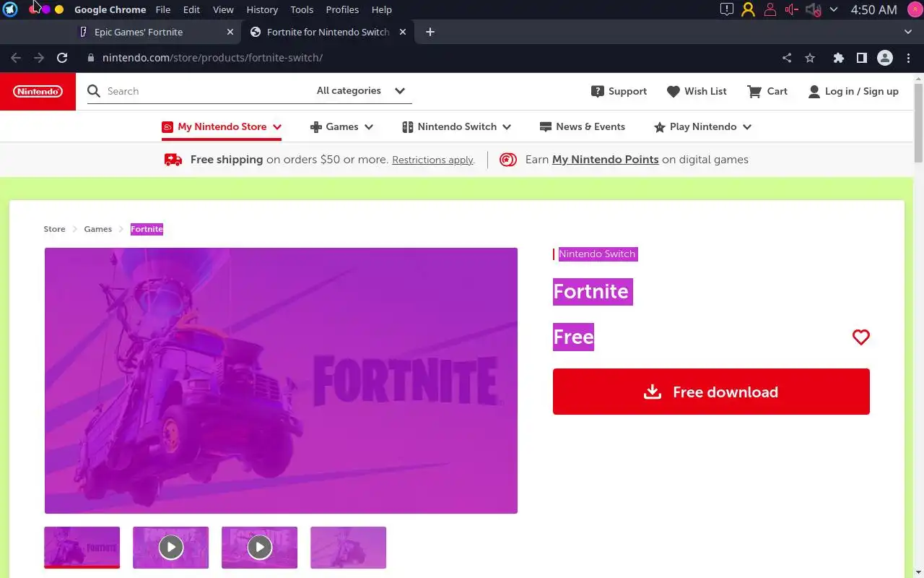Expand the All categories dropdown
The height and width of the screenshot is (578, 924).
(361, 91)
